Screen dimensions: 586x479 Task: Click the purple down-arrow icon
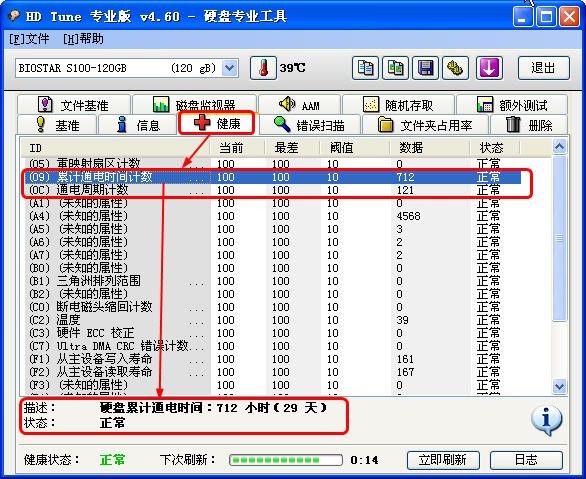click(x=489, y=68)
